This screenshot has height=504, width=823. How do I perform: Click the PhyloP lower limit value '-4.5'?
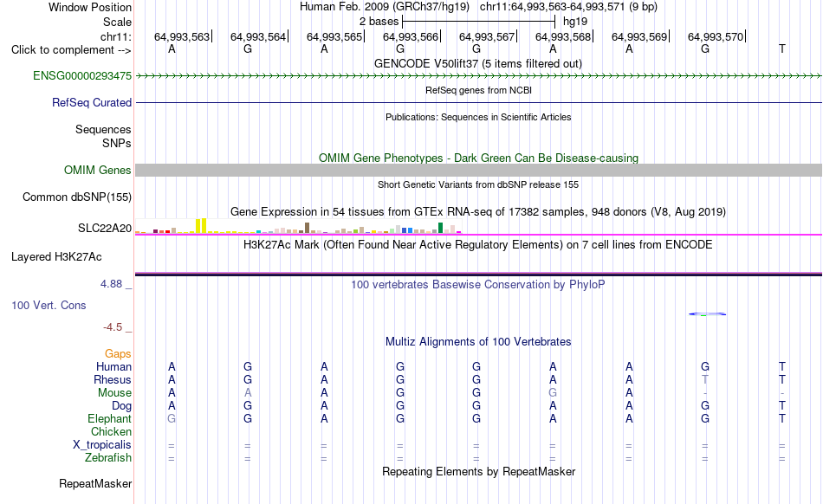pyautogui.click(x=113, y=327)
